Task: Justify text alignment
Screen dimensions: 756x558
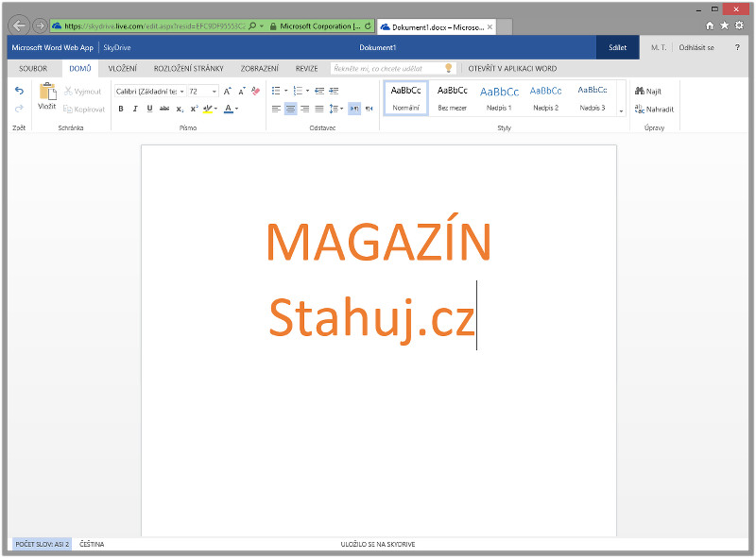Action: pos(319,109)
